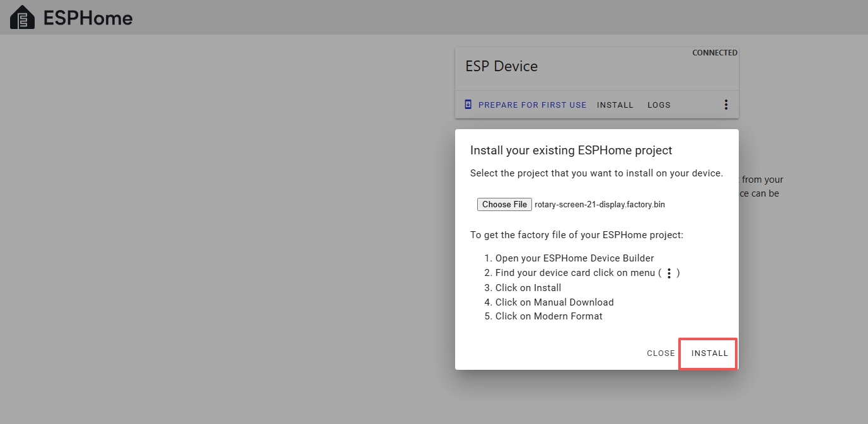
Task: Click step 3 "Click on Install" text
Action: (528, 288)
